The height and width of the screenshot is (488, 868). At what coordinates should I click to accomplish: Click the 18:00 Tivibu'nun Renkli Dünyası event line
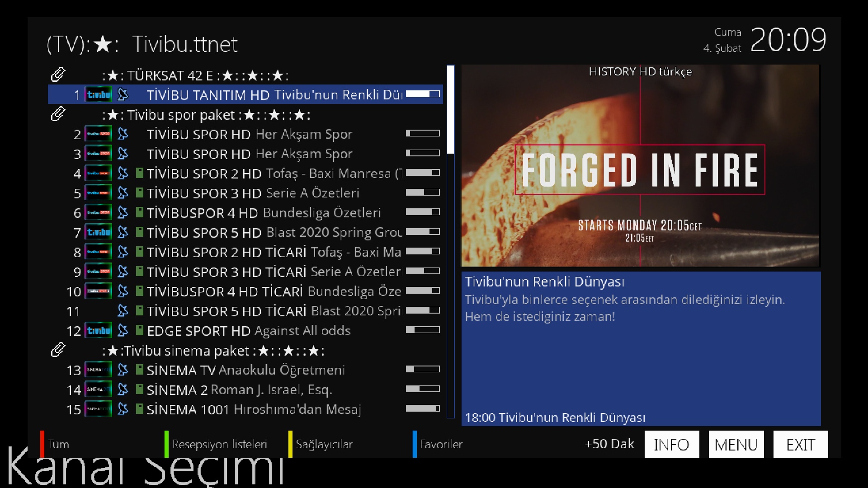[555, 418]
